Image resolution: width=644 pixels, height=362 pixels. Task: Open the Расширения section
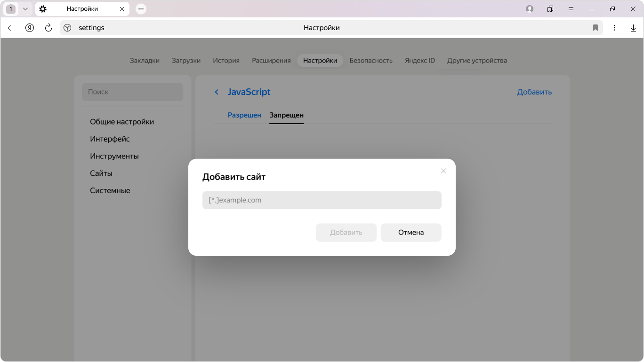point(271,61)
